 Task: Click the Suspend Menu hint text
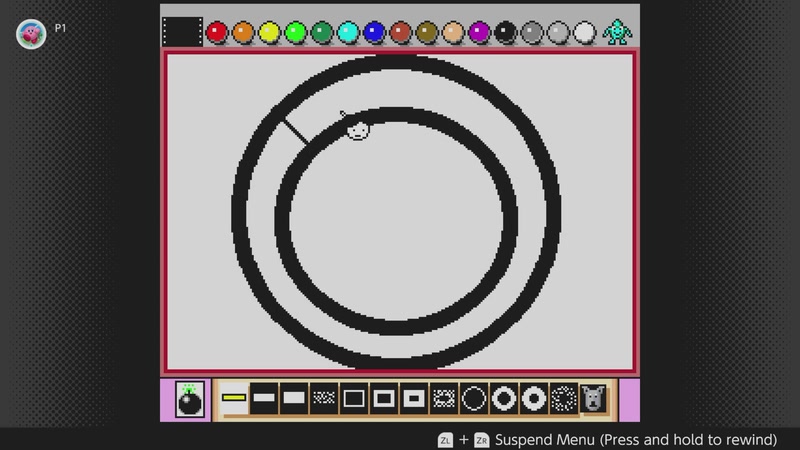pyautogui.click(x=636, y=440)
